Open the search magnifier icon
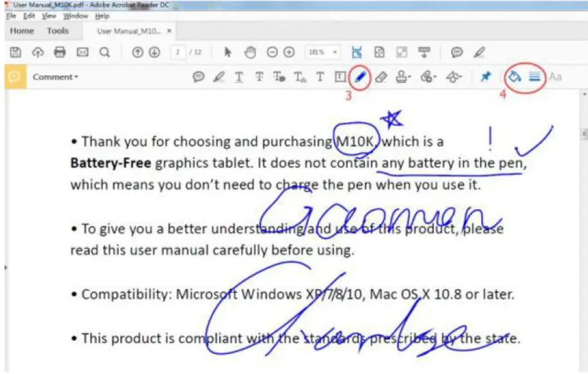Screen dimensions: 588x374 pyautogui.click(x=105, y=51)
